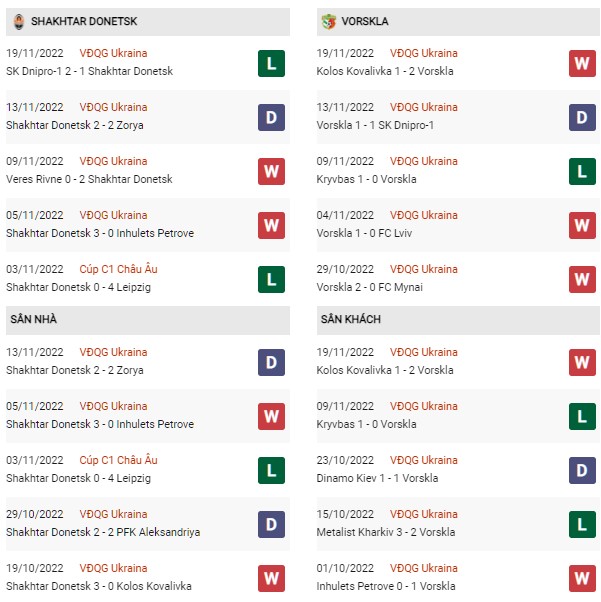601x602 pixels.
Task: Click the W badge for Veres Rivne match
Action: (271, 171)
